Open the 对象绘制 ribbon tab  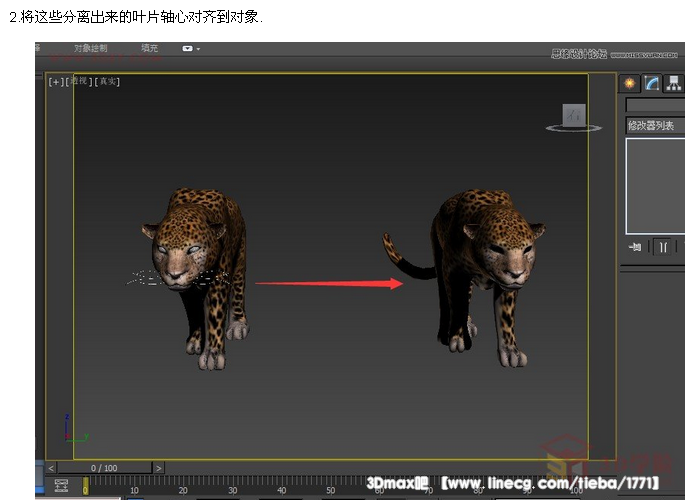(x=90, y=48)
